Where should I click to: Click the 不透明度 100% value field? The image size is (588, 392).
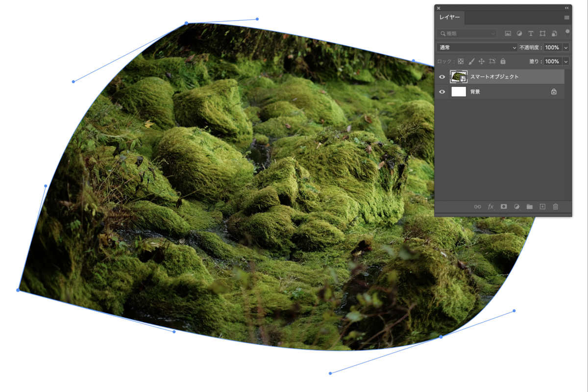tap(552, 48)
